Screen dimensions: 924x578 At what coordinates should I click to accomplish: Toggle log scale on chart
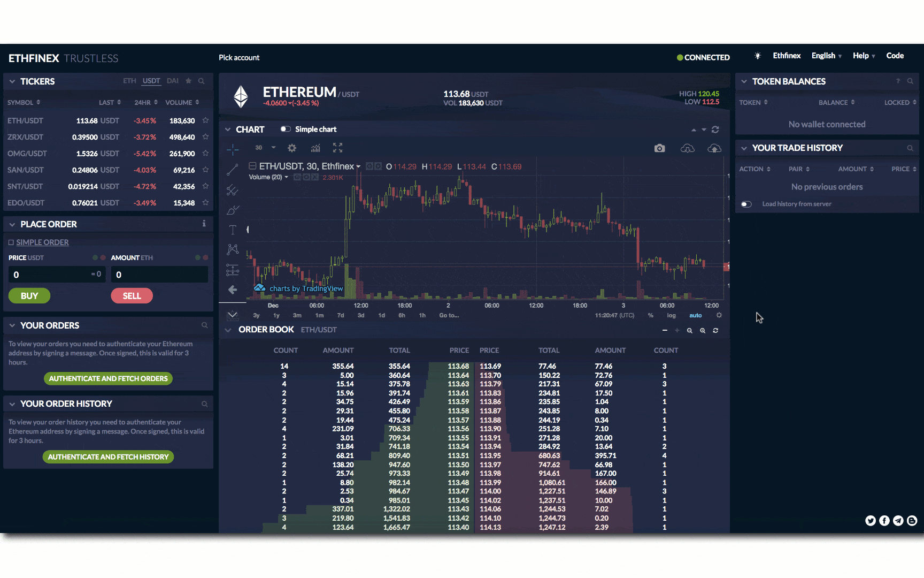pos(671,316)
